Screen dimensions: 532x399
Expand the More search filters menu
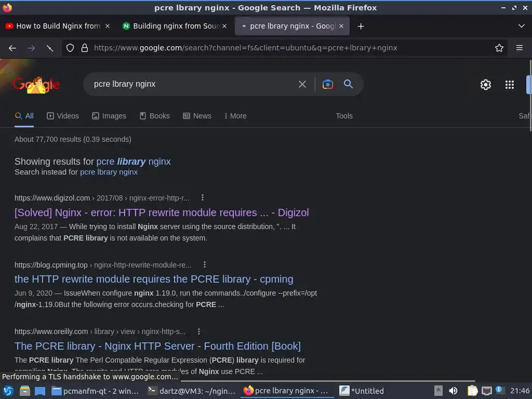(235, 116)
